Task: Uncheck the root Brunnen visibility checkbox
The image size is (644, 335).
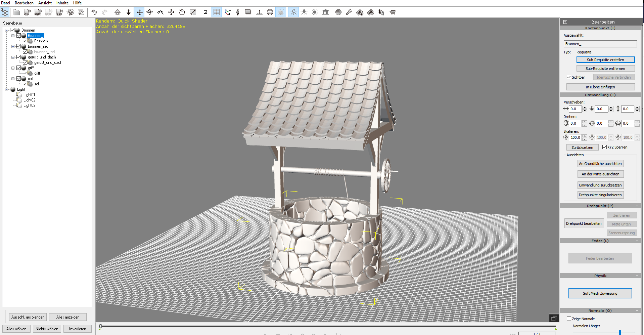Action: [x=12, y=30]
